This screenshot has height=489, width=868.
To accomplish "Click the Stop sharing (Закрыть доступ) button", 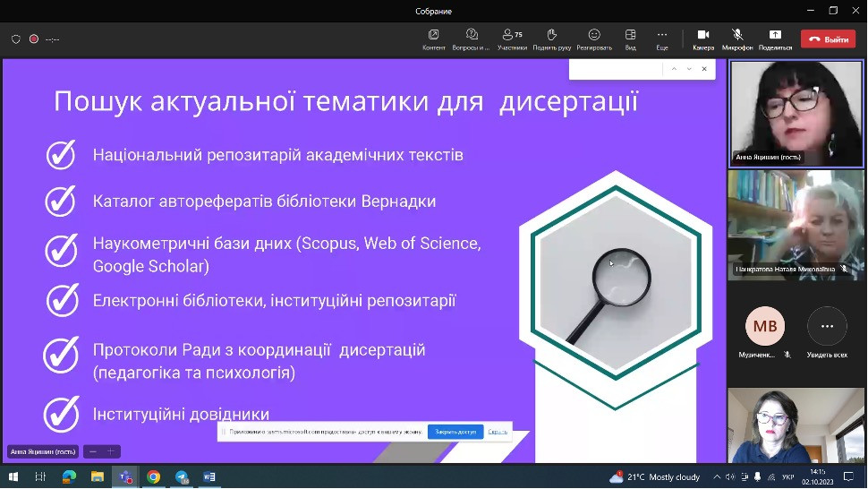I will [x=455, y=432].
